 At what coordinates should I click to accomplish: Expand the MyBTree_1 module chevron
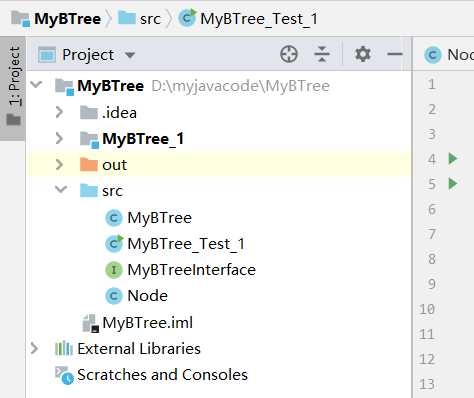[x=59, y=138]
